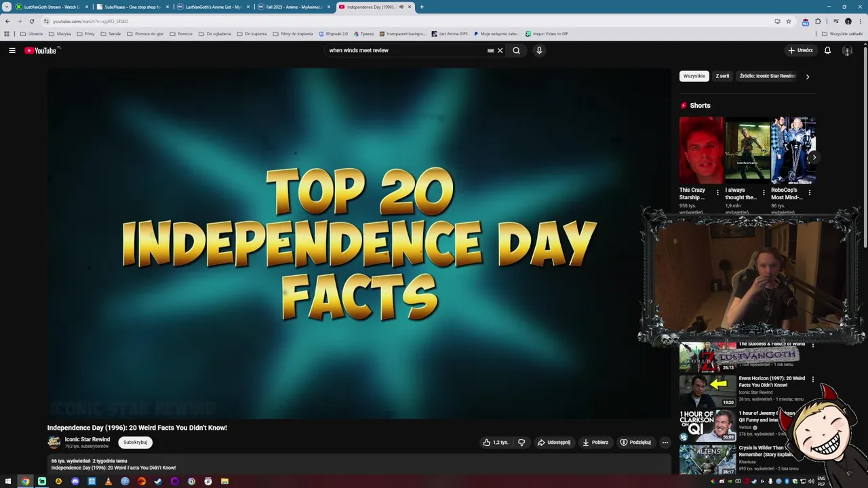Open YouTube notifications bell
Image resolution: width=868 pixels, height=488 pixels.
[827, 50]
